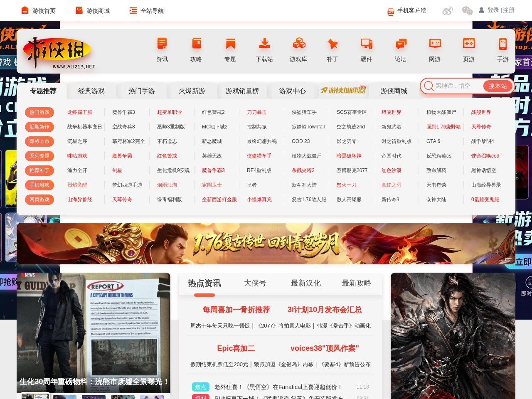Open the 网游 online games icon

tap(435, 44)
